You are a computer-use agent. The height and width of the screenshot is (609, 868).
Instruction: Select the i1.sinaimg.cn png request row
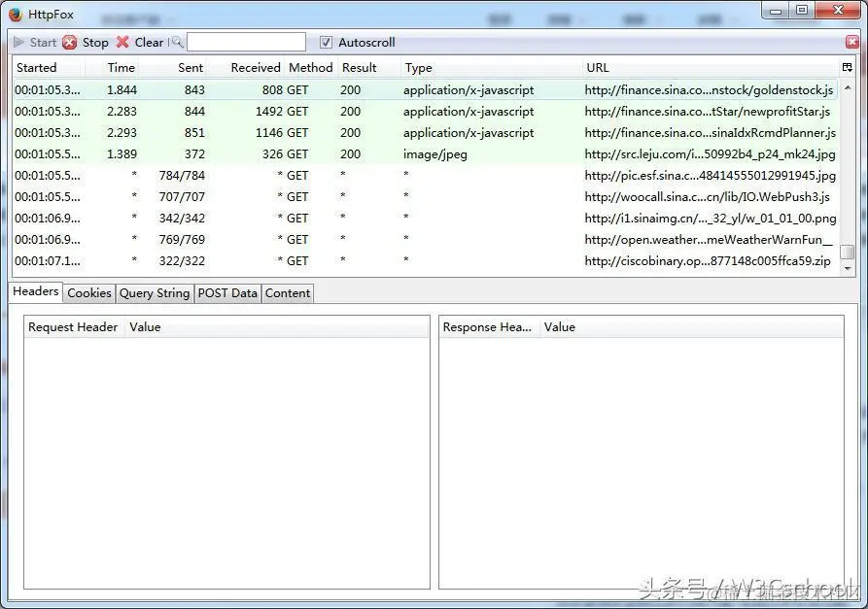[425, 218]
